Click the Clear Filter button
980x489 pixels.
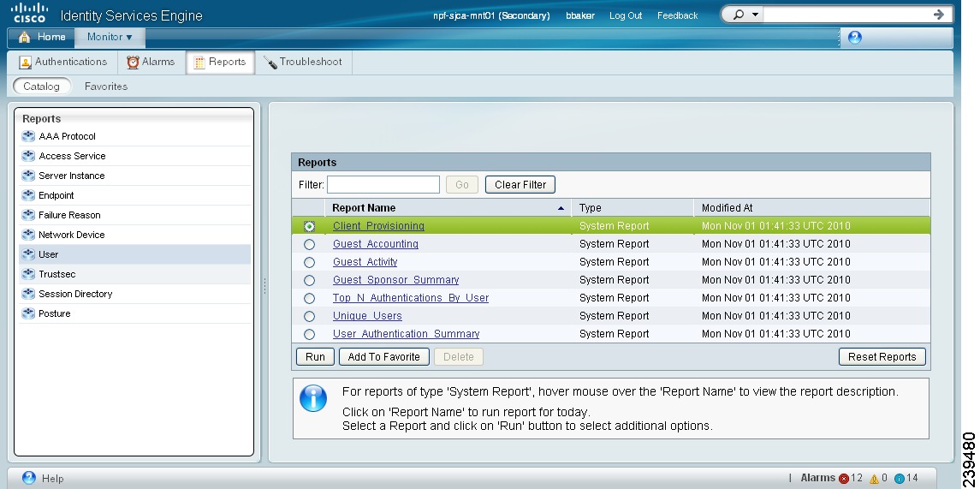pyautogui.click(x=520, y=184)
